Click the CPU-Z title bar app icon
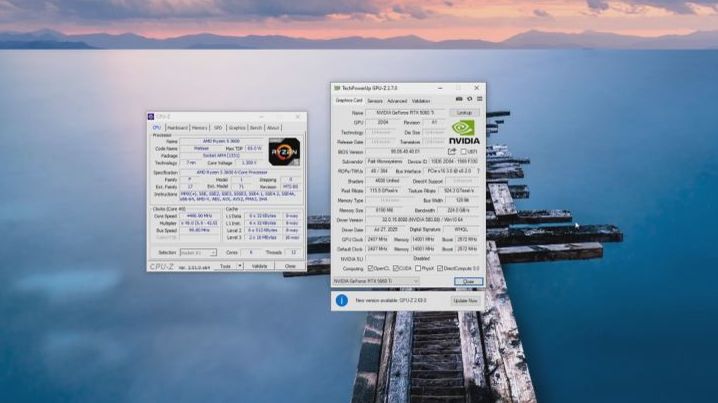Screen dimensions: 718x403 151,117
